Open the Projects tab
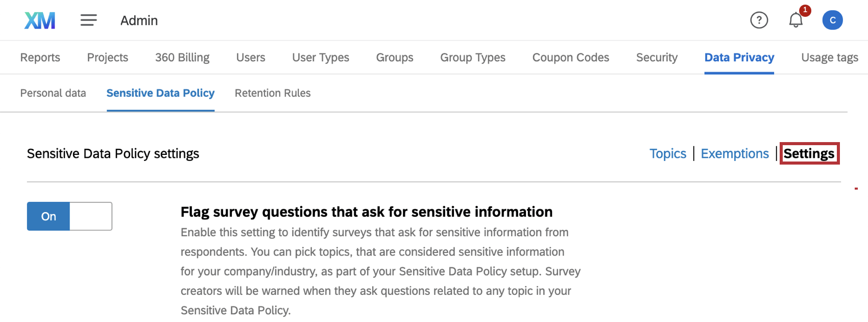868x322 pixels. click(x=108, y=58)
